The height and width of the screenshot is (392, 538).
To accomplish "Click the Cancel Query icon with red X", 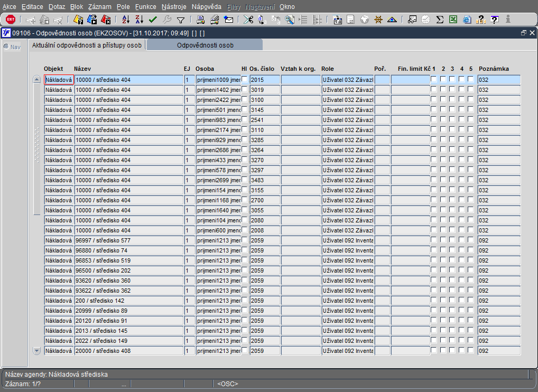I will coord(106,20).
